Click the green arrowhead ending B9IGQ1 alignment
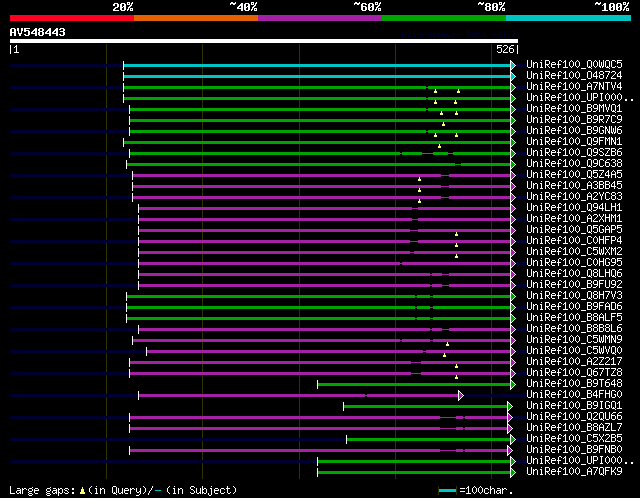 [x=510, y=407]
